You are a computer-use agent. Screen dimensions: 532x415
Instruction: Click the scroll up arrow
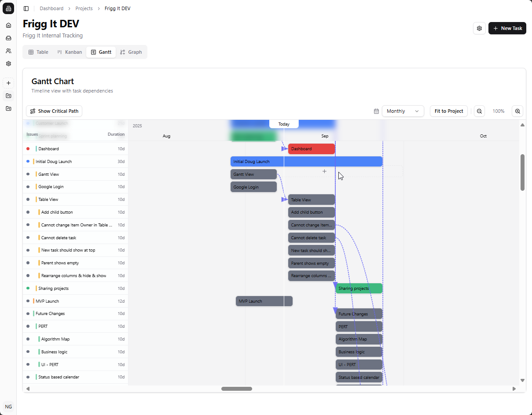[x=522, y=125]
